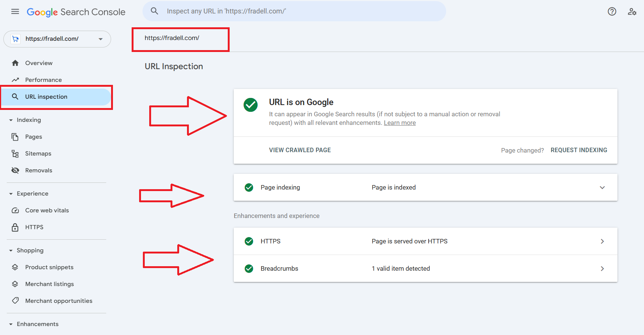
Task: Click the Core web vitals gauge icon
Action: click(15, 210)
